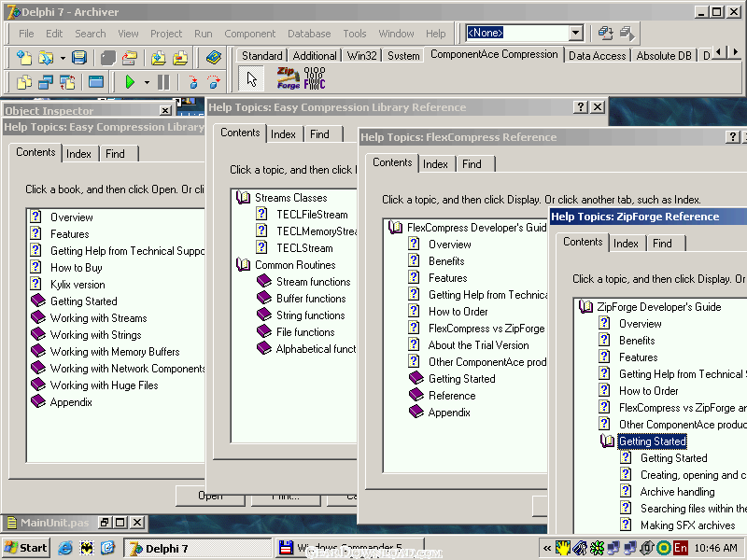Viewport: 747px width, 560px height.
Task: Click the Trace Into debug icon
Action: (192, 82)
